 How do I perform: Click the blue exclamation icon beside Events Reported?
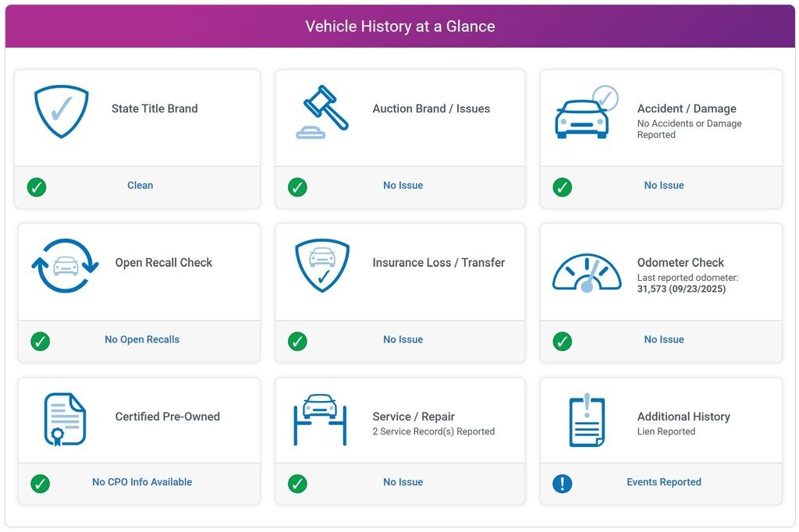click(x=562, y=484)
